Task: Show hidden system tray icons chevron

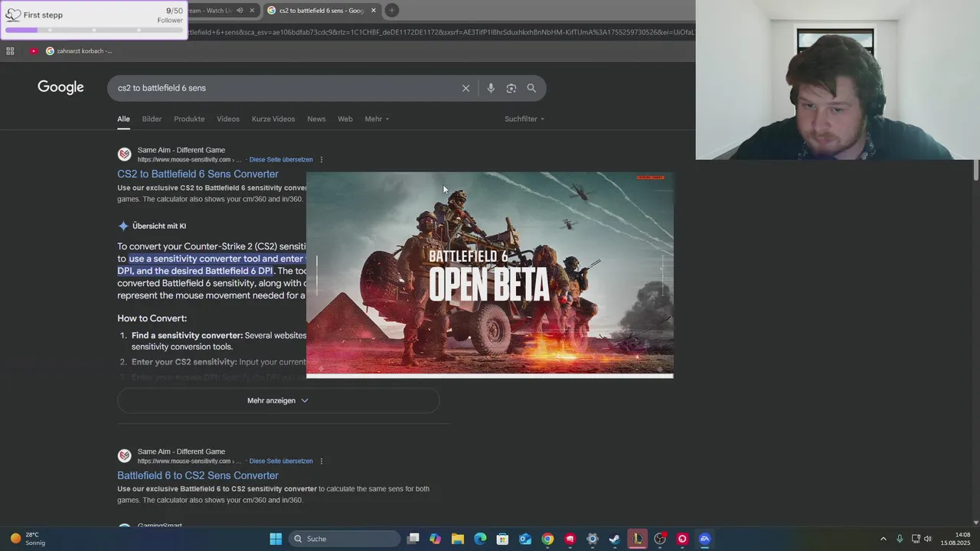Action: 883,539
